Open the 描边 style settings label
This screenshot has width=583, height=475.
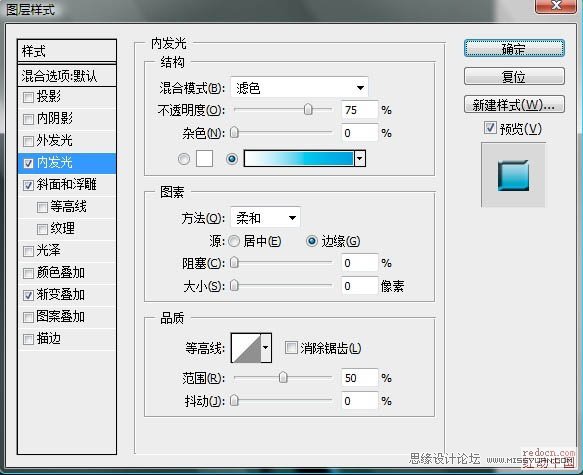[49, 339]
